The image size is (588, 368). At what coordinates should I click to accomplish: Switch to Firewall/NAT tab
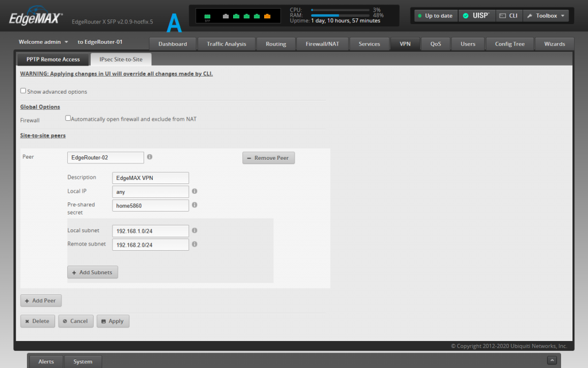coord(322,44)
